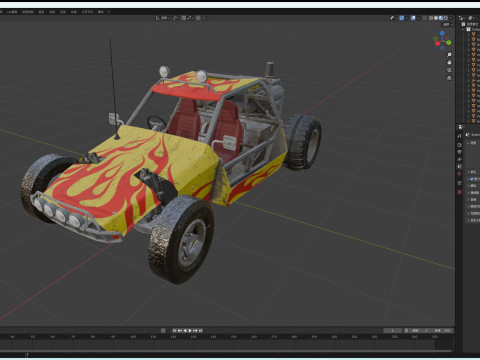480x360 pixels.
Task: Expand the bottom Custom Properties panel
Action: tap(473, 220)
